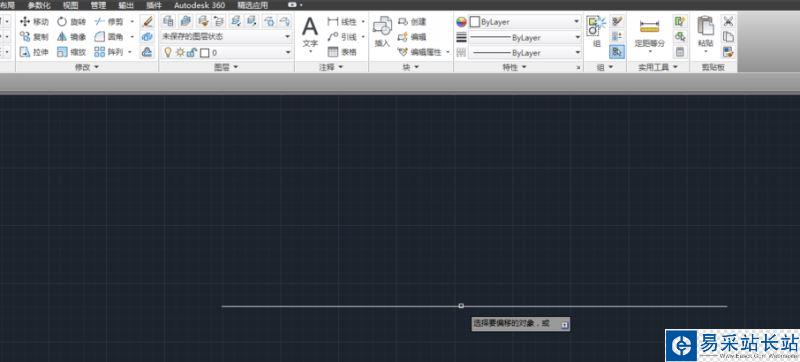Click the Cut scissors icon in 剪贴板
The width and height of the screenshot is (800, 362).
[728, 21]
